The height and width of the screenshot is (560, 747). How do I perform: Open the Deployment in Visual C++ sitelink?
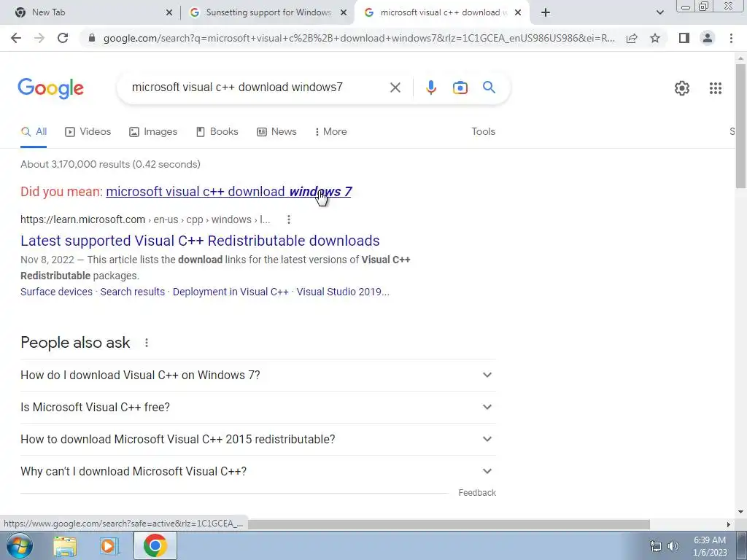[231, 292]
